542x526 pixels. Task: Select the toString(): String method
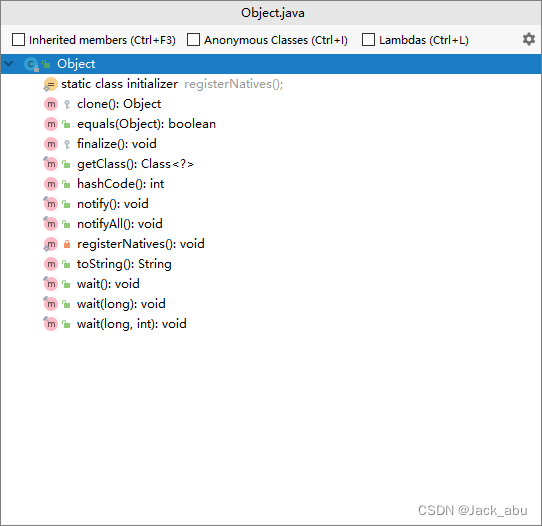pyautogui.click(x=124, y=264)
